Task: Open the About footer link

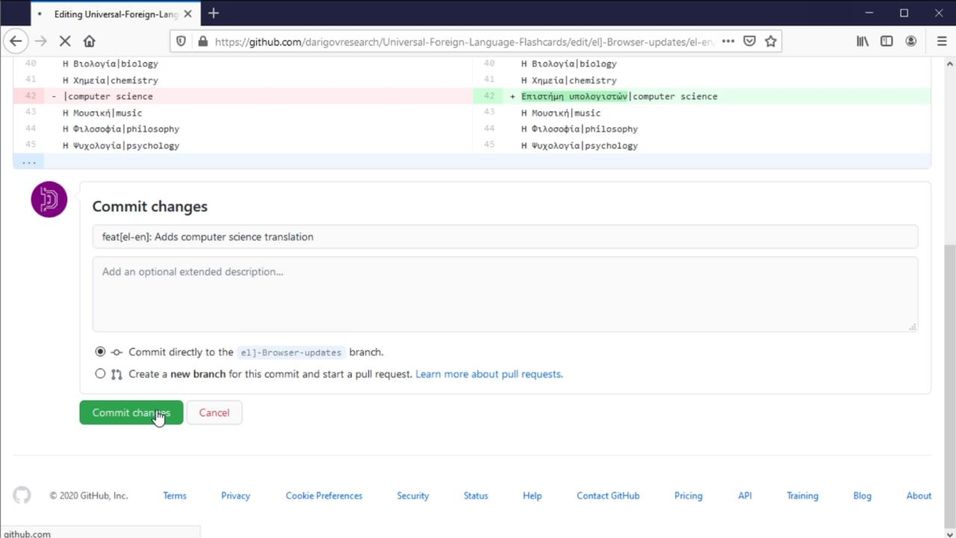Action: pos(918,496)
